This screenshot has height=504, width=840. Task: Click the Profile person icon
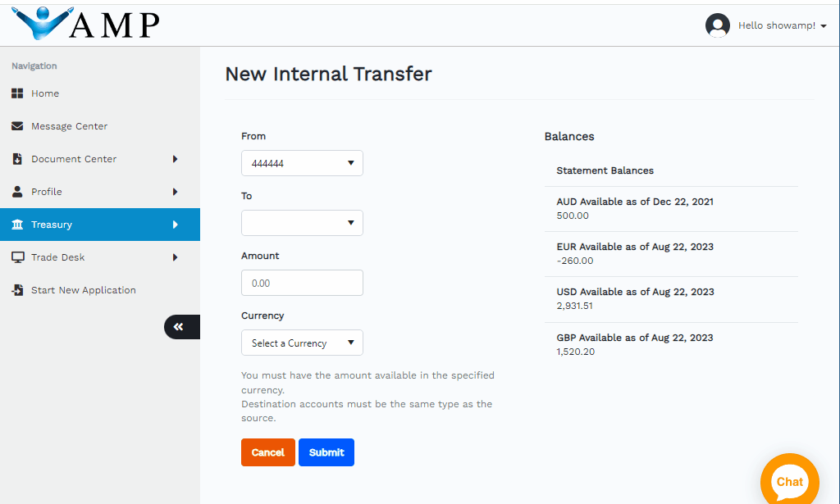pyautogui.click(x=17, y=192)
